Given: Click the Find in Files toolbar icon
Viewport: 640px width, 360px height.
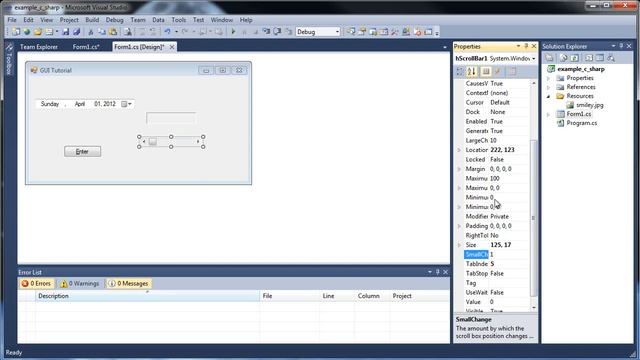Looking at the screenshot, I should pos(128,32).
